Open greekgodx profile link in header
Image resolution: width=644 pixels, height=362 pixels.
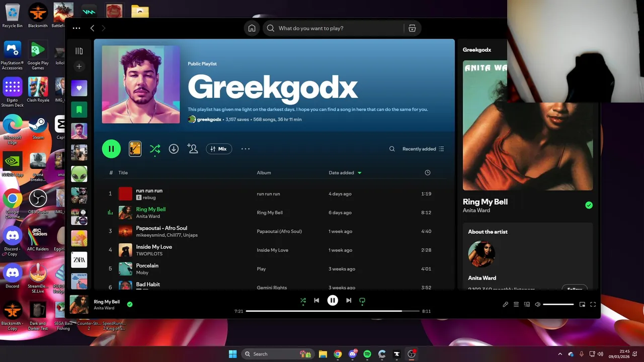[x=209, y=120]
